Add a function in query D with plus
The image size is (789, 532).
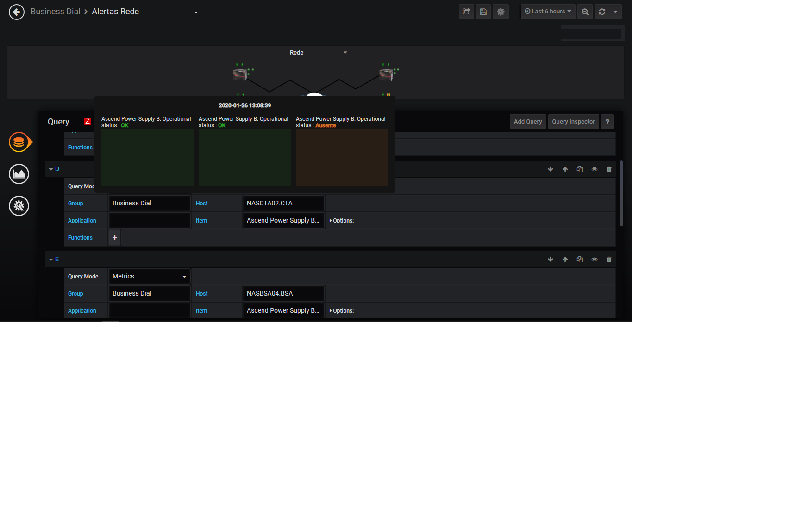point(114,238)
